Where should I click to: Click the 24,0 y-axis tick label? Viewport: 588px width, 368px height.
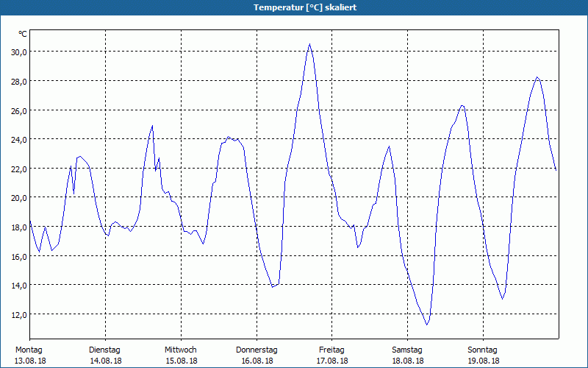(18, 139)
